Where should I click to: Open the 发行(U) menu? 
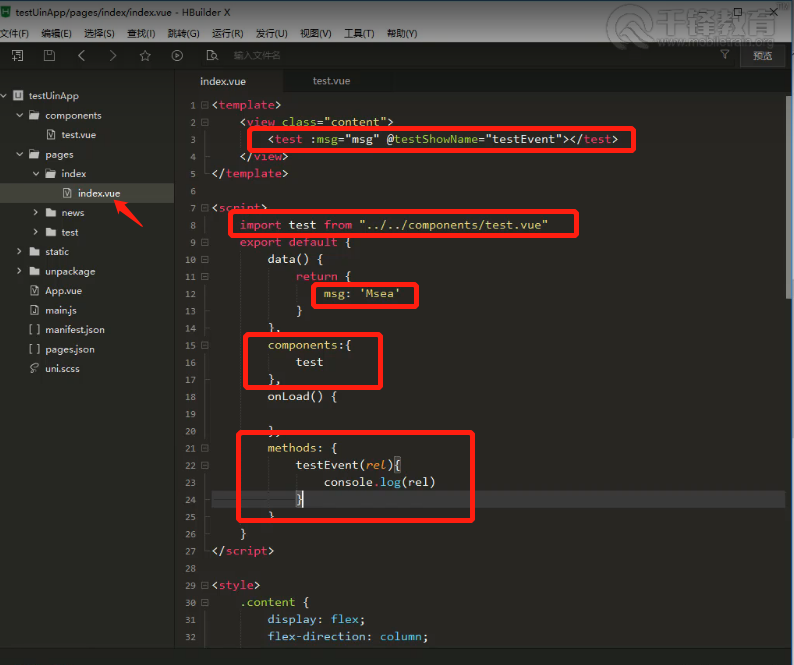(271, 33)
